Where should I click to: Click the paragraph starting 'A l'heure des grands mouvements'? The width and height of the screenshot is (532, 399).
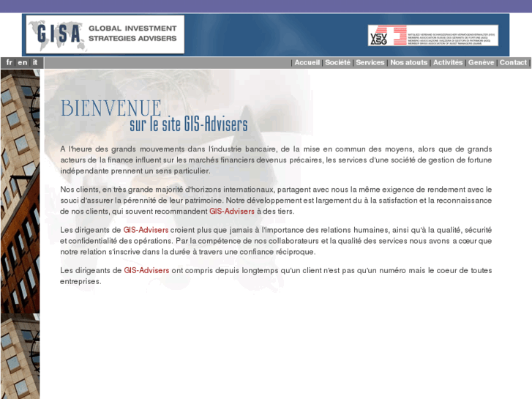(276, 160)
